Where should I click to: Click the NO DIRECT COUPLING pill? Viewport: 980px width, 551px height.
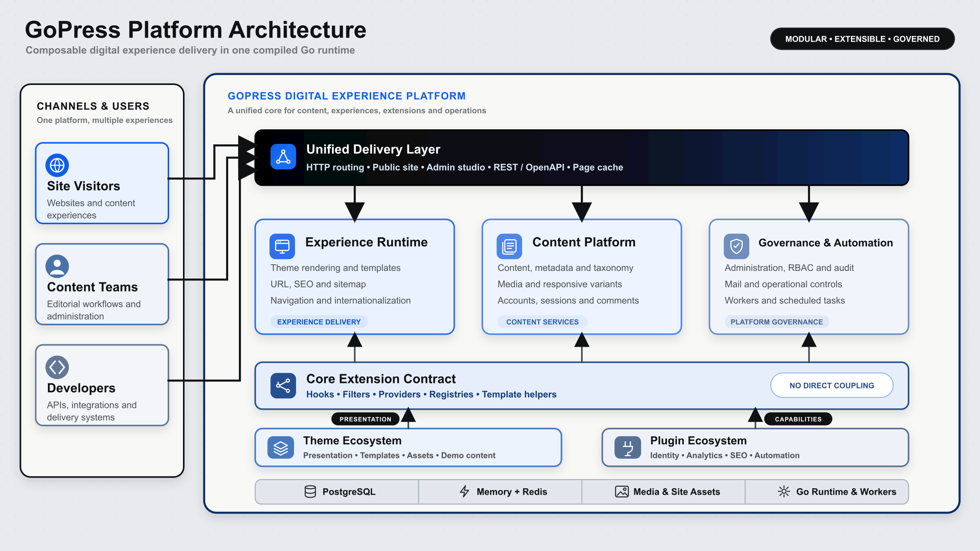(832, 385)
